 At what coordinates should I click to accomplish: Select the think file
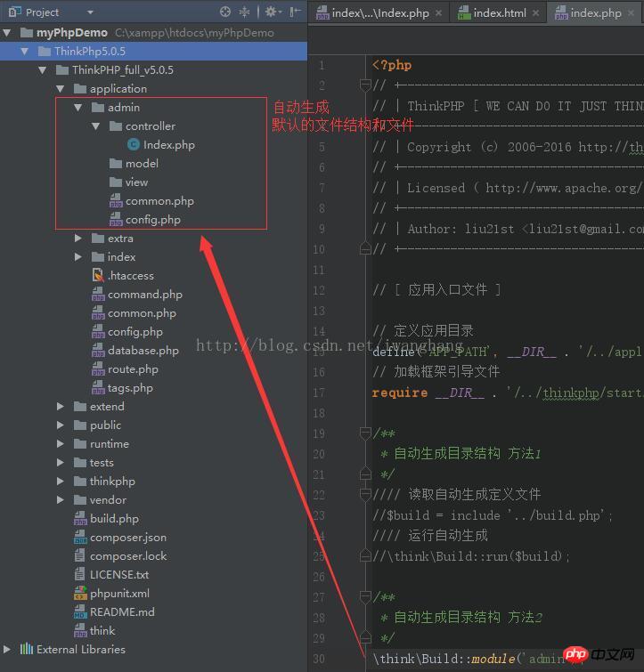click(94, 631)
